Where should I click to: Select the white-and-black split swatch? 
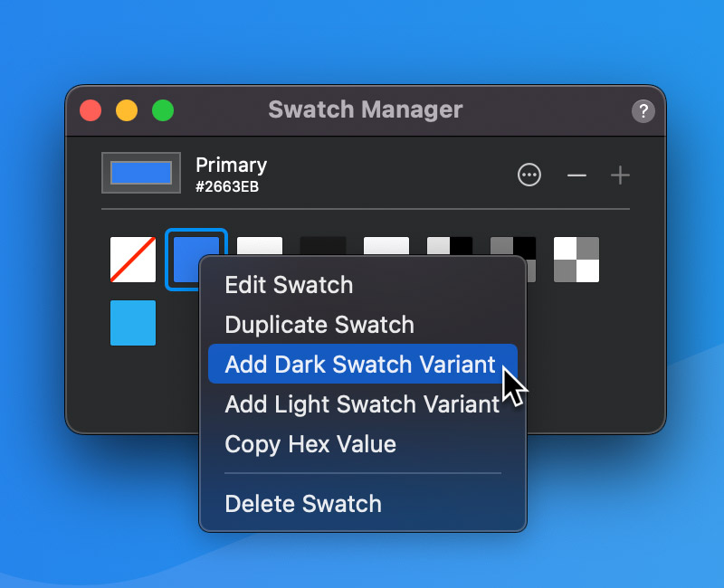tap(450, 245)
